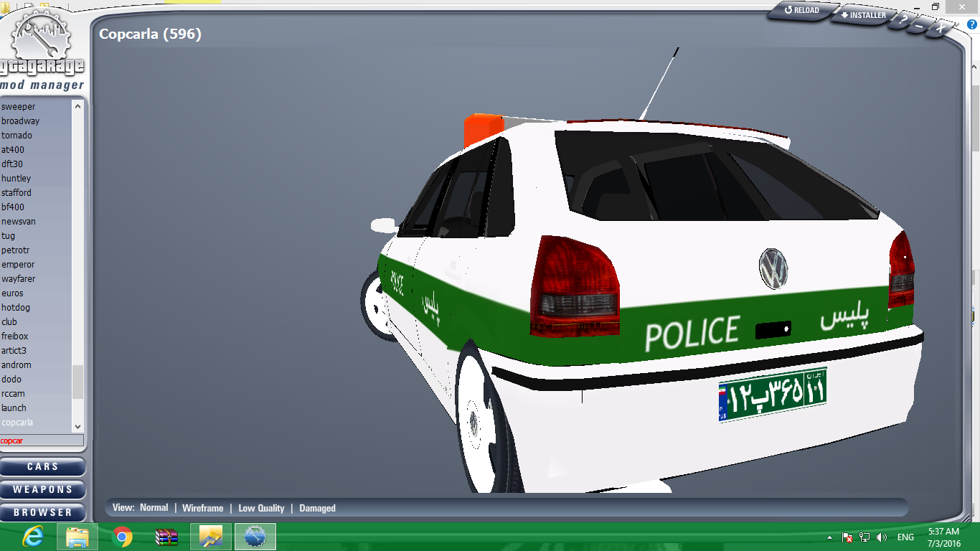Open the Browser section
Viewport: 980px width, 551px height.
[x=43, y=513]
